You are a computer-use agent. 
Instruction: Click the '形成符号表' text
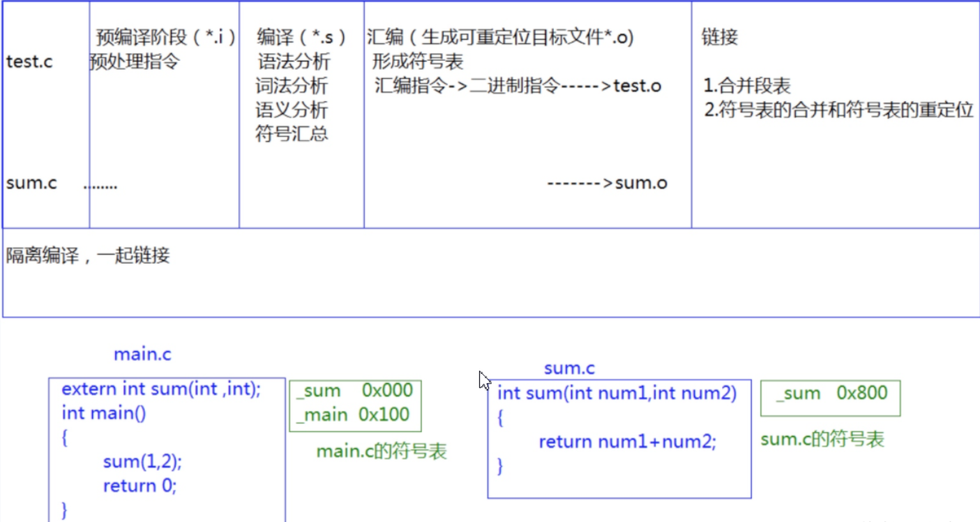pyautogui.click(x=418, y=61)
